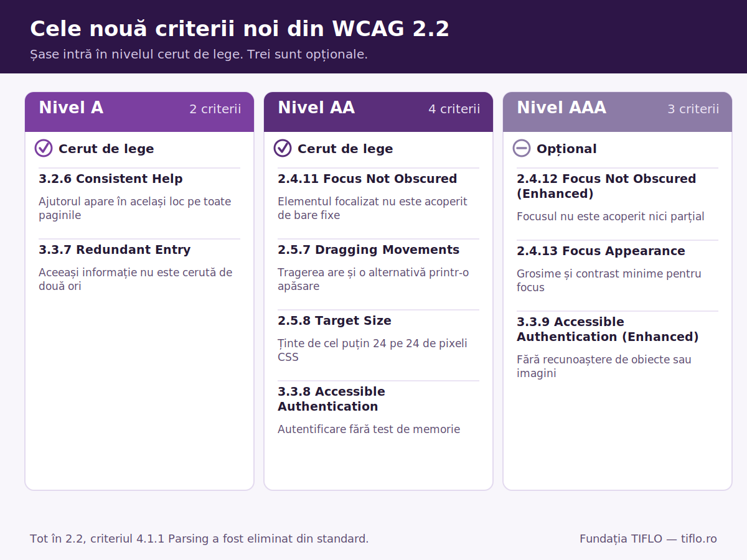Select the Nivel A card header
This screenshot has height=560, width=747.
(x=139, y=112)
